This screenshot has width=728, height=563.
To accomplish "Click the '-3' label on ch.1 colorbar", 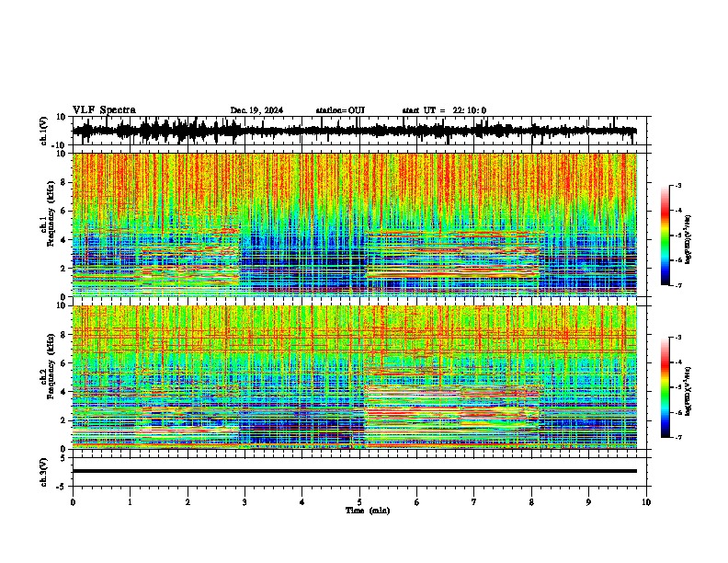I will (x=678, y=185).
